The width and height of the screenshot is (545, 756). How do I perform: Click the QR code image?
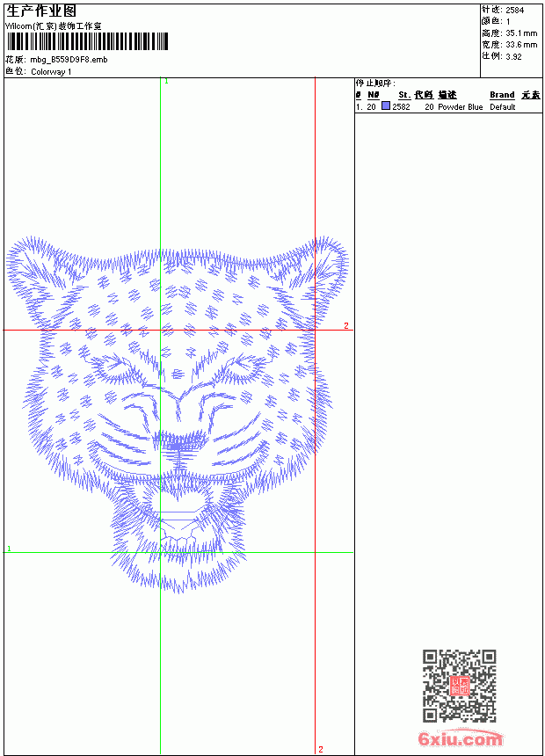pyautogui.click(x=459, y=686)
